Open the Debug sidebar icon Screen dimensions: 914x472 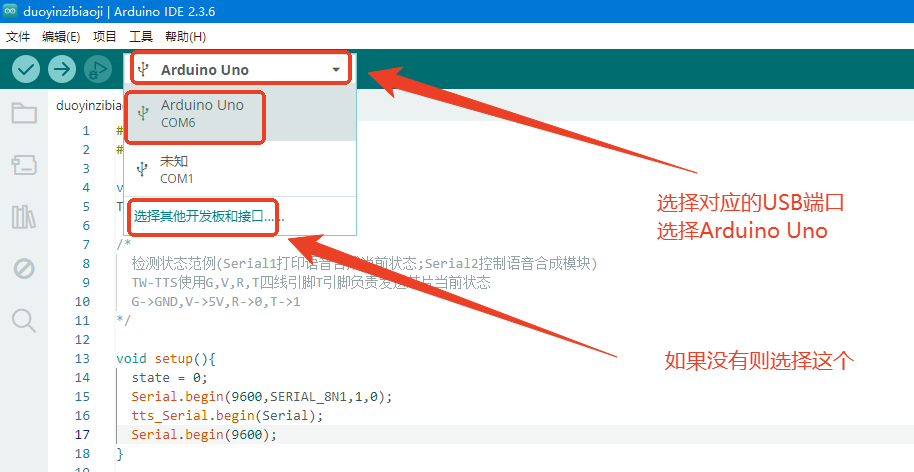(x=24, y=269)
